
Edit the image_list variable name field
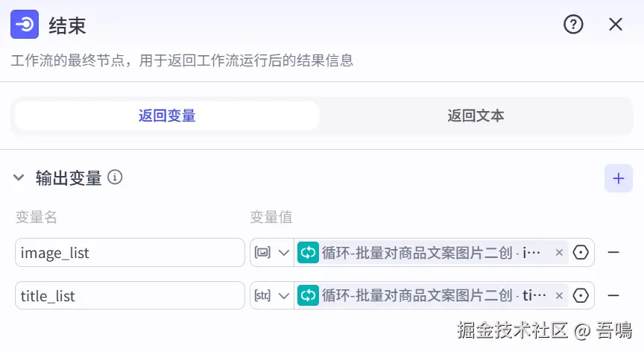pyautogui.click(x=130, y=253)
